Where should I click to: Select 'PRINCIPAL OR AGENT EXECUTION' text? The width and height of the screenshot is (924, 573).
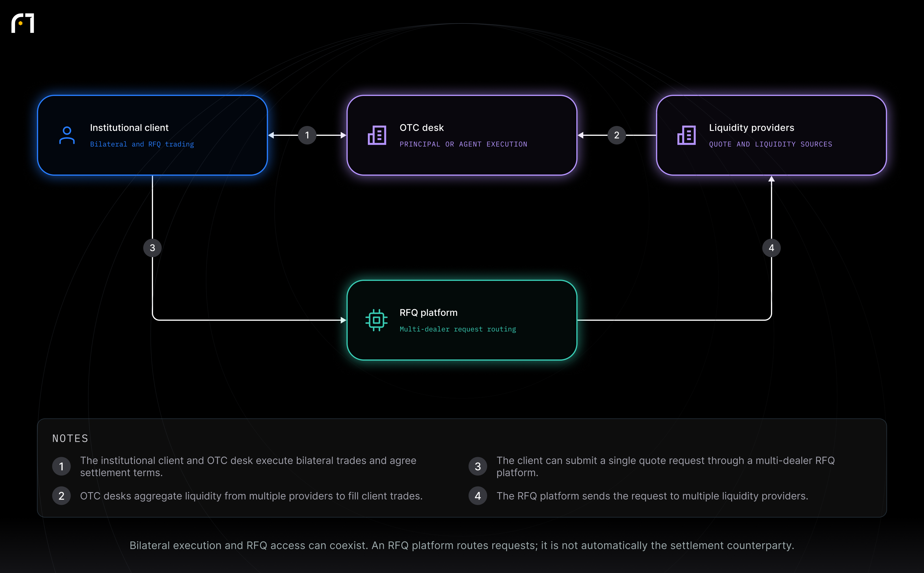(463, 144)
